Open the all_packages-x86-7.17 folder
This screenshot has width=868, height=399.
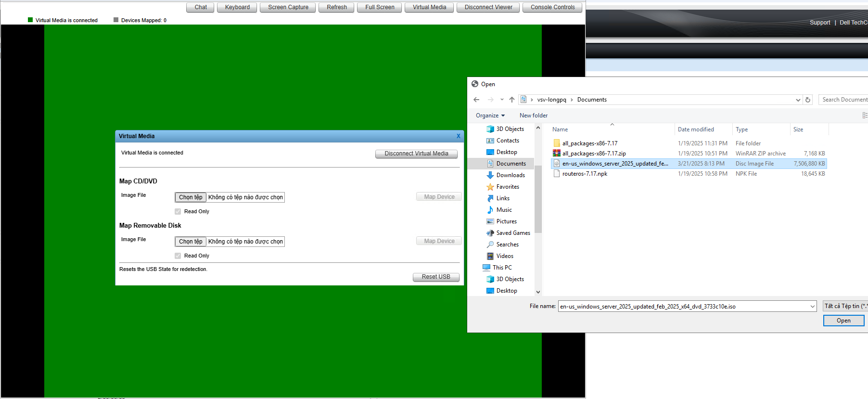[589, 143]
